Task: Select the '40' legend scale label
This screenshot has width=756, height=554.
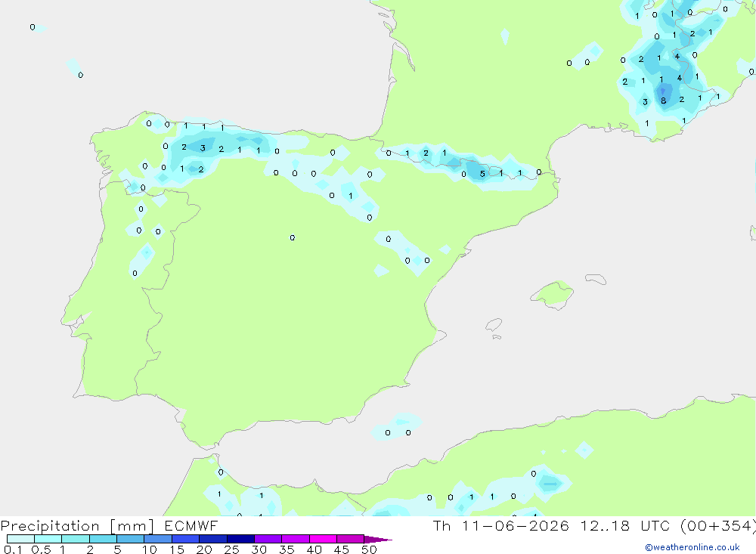Action: click(x=314, y=549)
